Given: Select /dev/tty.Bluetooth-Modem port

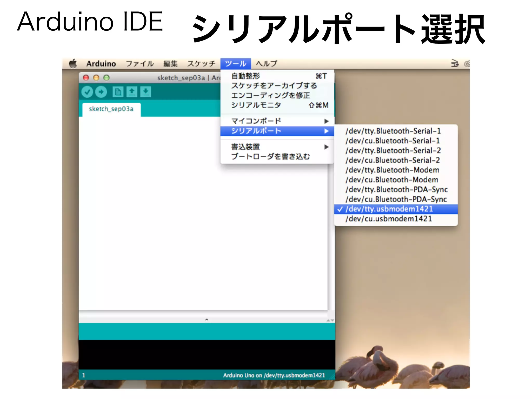Looking at the screenshot, I should (x=396, y=170).
